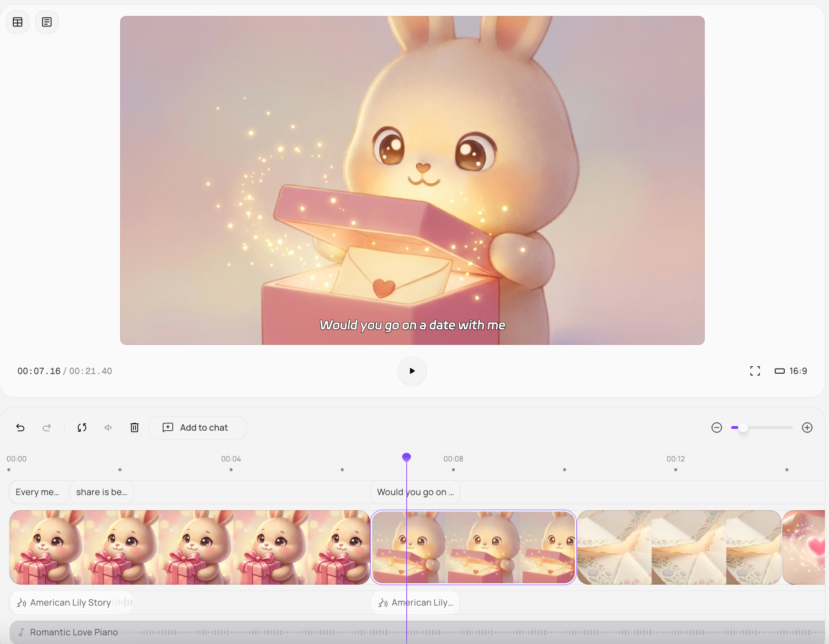This screenshot has height=644, width=829.
Task: Select the 'Every me...' subtitle clip
Action: [x=38, y=492]
